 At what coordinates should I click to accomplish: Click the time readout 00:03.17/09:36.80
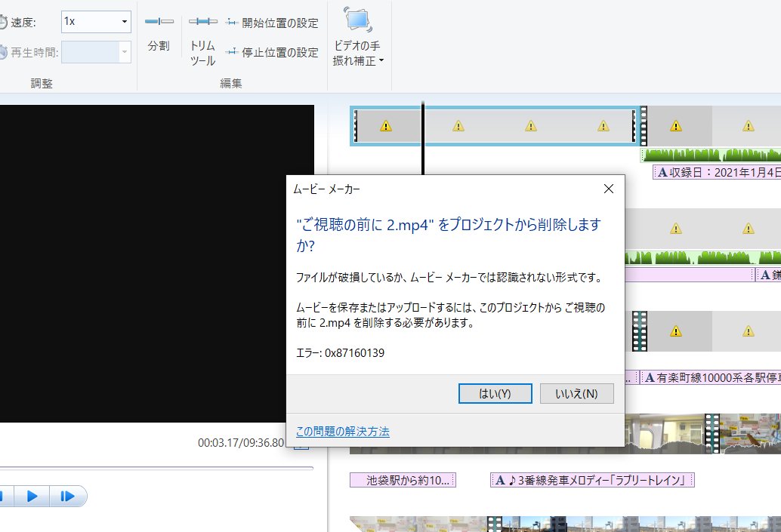(241, 442)
